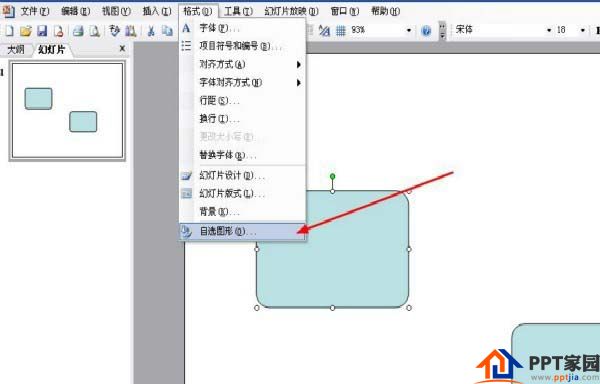Viewport: 600px width, 384px height.
Task: Click the Open folder toolbar icon
Action: pos(26,31)
